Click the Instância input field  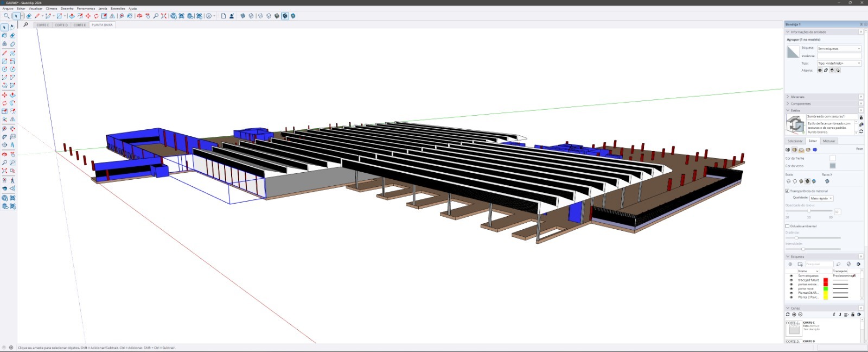coord(839,56)
